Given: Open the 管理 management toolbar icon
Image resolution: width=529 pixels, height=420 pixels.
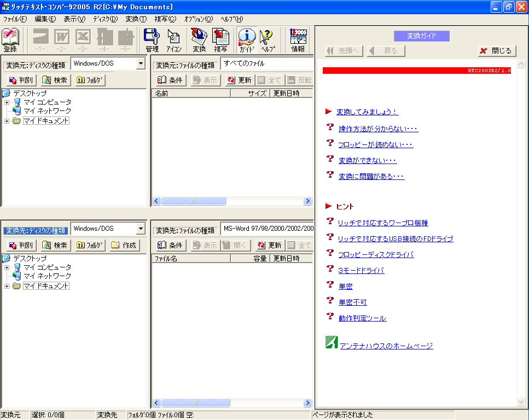Looking at the screenshot, I should tap(152, 40).
